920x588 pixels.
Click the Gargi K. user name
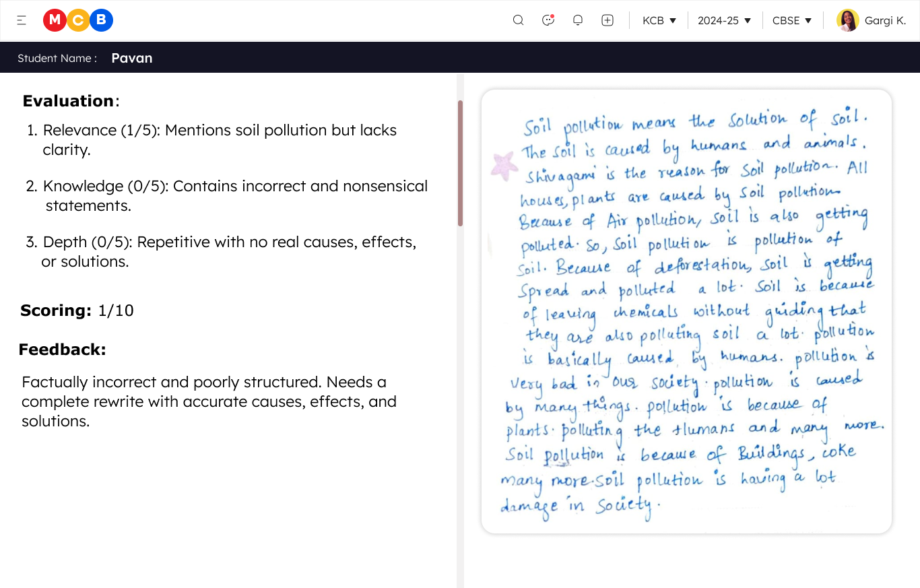pyautogui.click(x=885, y=21)
